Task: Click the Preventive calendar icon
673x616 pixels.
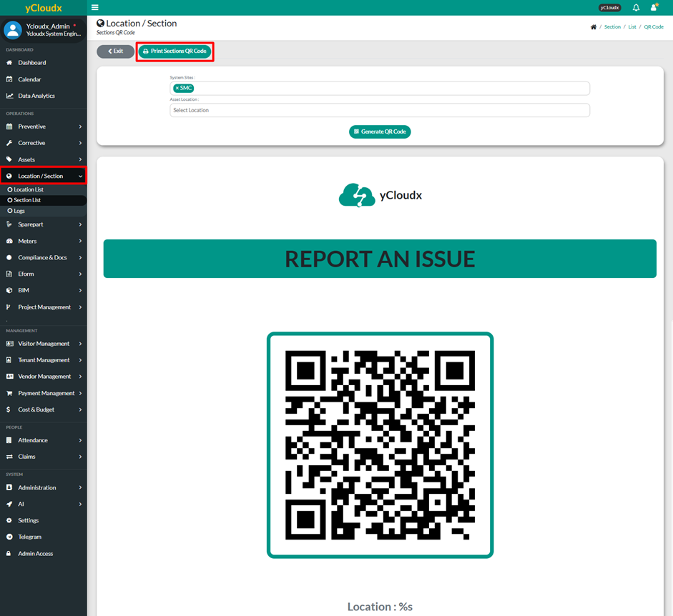Action: [9, 126]
